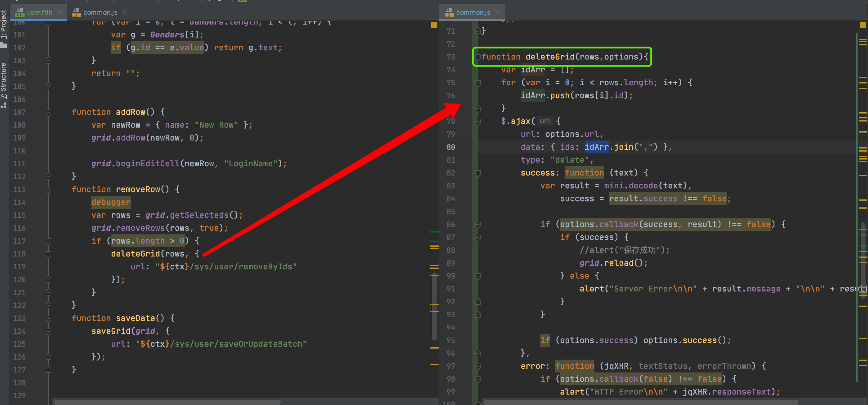The height and width of the screenshot is (405, 868).
Task: Switch to the user.ftlh tab
Action: [x=40, y=13]
